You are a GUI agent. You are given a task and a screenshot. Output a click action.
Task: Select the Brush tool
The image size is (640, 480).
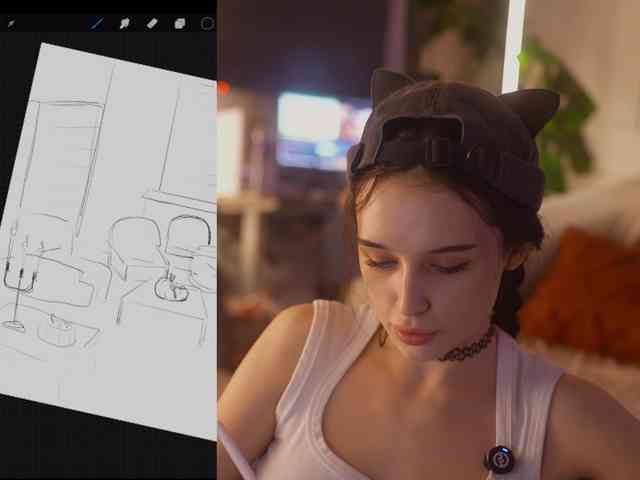tap(97, 23)
